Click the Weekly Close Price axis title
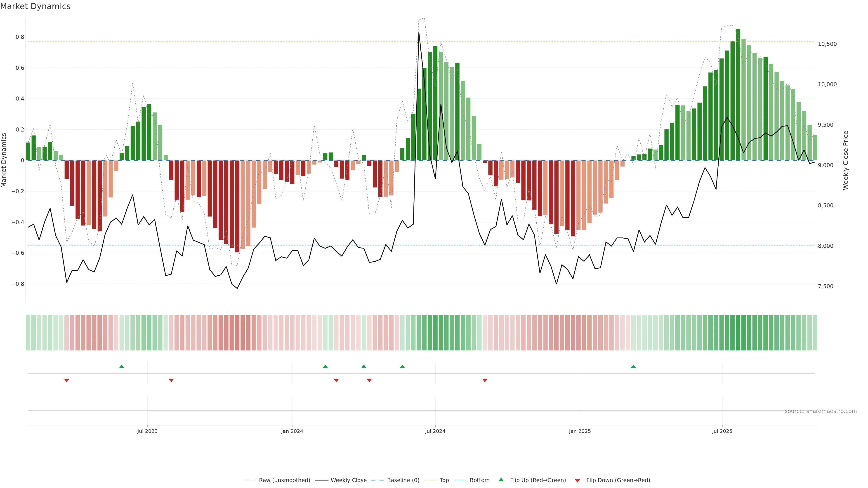Image resolution: width=868 pixels, height=488 pixels. (x=845, y=160)
